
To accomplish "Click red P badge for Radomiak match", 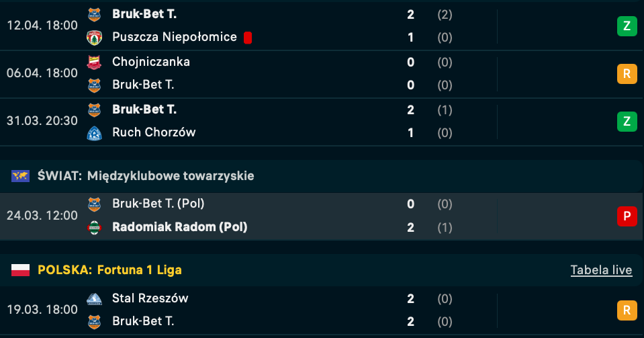I will coord(627,216).
